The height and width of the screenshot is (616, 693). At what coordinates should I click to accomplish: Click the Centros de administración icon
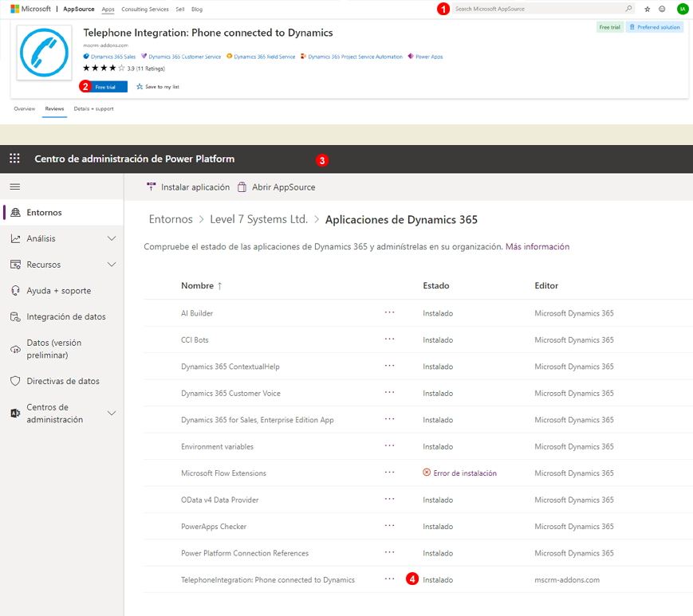click(15, 414)
